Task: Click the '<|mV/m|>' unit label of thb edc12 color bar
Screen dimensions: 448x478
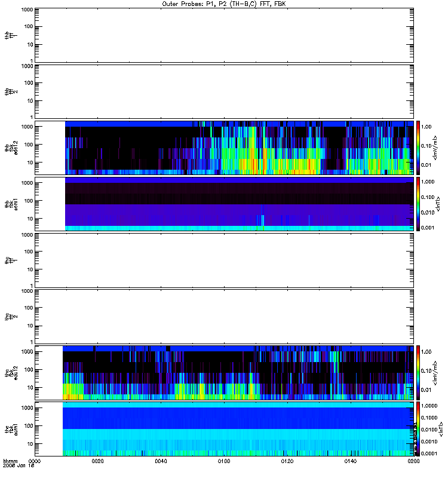Action: point(435,148)
